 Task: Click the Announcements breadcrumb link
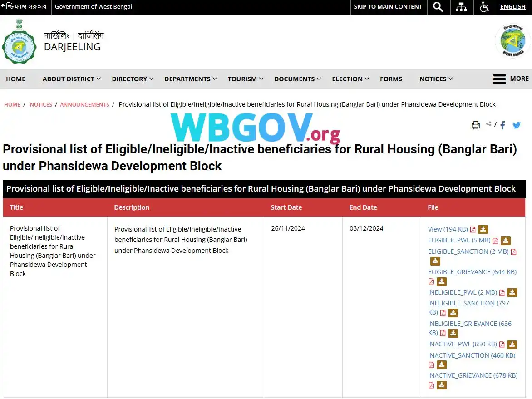coord(84,104)
